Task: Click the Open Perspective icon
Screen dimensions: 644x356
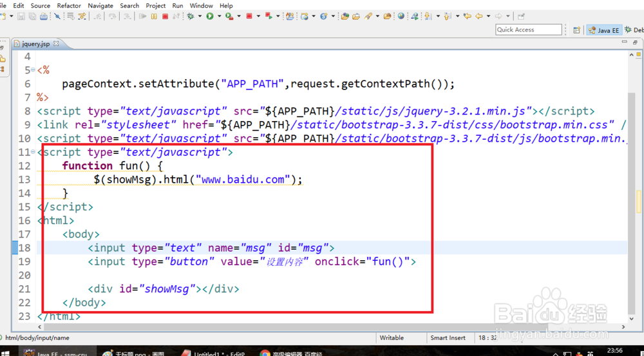Action: [x=576, y=30]
